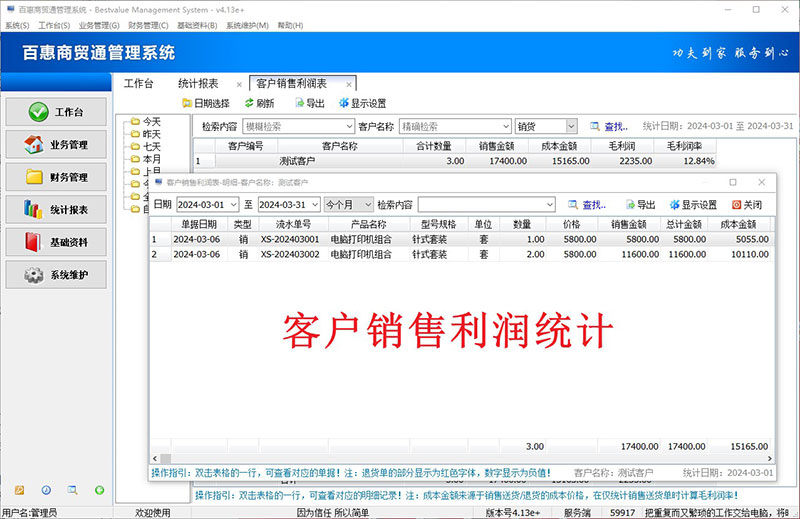Open 业务管理 in the sidebar
Image resolution: width=800 pixels, height=519 pixels.
click(56, 144)
